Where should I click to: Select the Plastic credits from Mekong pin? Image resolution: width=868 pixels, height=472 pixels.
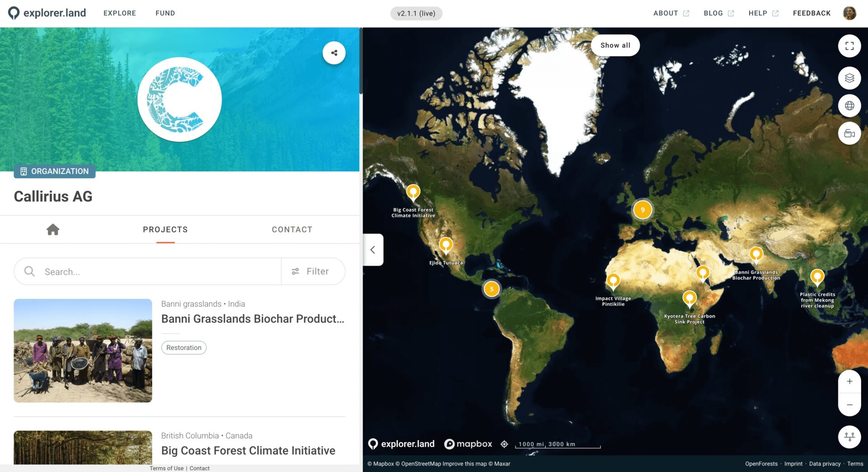click(x=817, y=277)
